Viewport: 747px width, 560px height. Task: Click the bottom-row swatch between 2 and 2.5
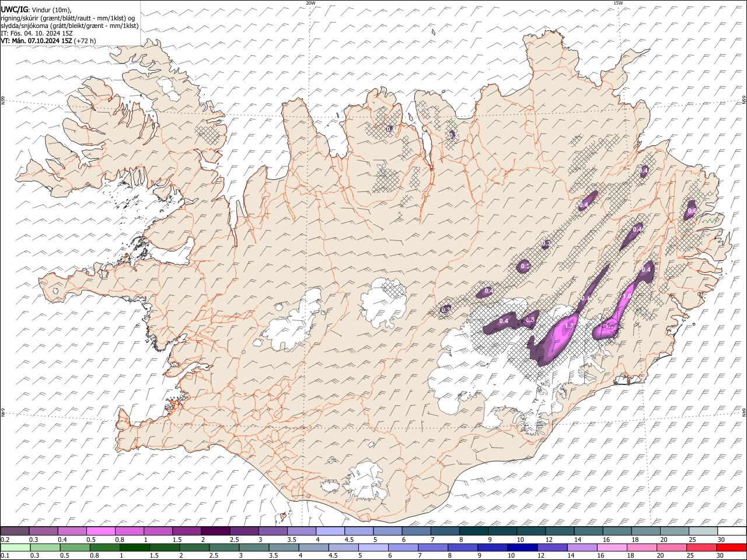point(194,547)
